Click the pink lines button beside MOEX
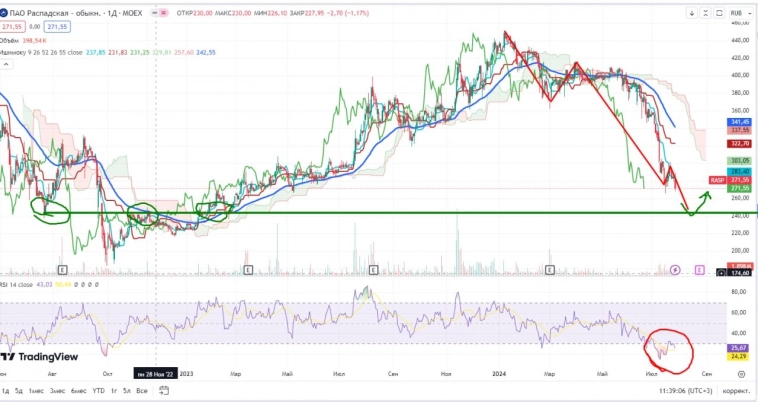 tap(164, 13)
